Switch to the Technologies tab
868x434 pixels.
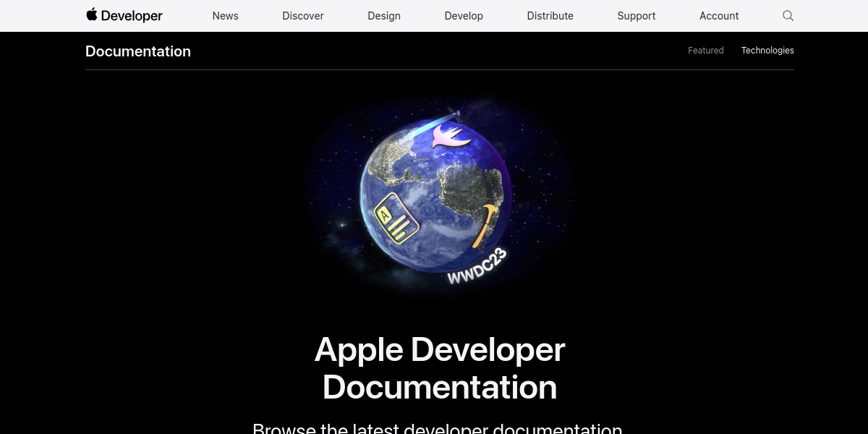coord(767,51)
